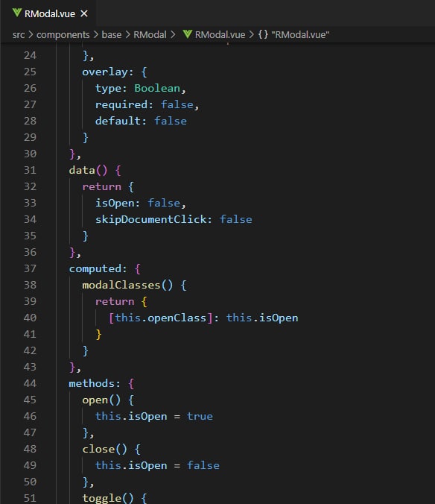Open the RModal folder breadcrumb
This screenshot has height=504, width=435.
click(150, 35)
